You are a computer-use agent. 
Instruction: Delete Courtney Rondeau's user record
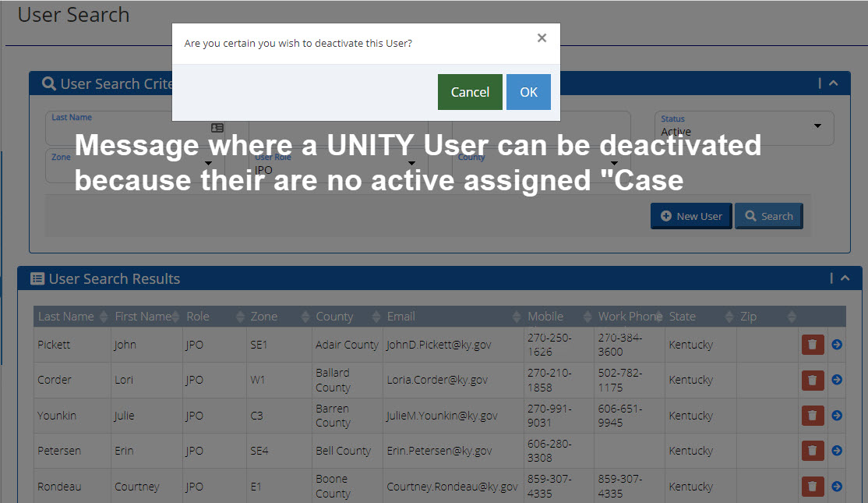pos(813,486)
